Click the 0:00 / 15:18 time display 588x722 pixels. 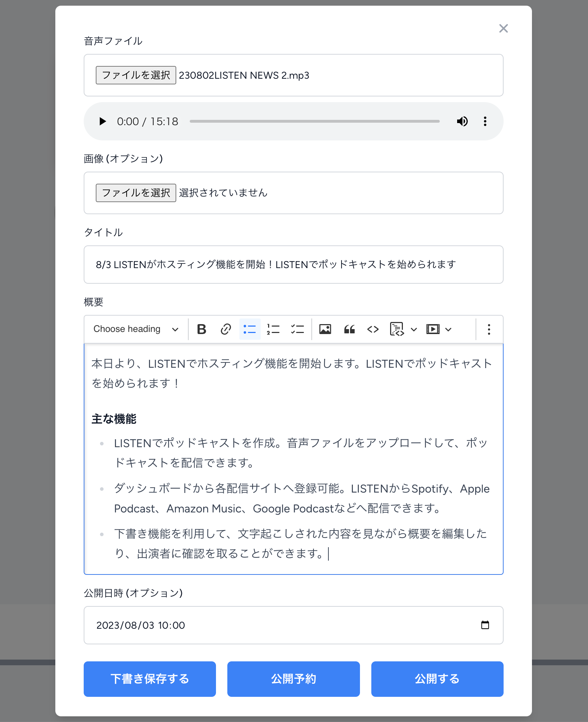[148, 121]
